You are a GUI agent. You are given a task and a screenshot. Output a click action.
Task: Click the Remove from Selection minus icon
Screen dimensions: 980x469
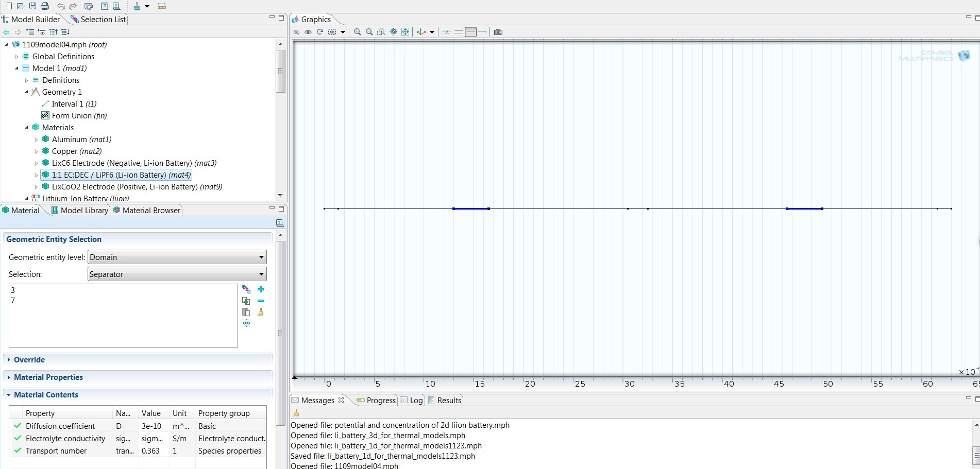pos(261,301)
